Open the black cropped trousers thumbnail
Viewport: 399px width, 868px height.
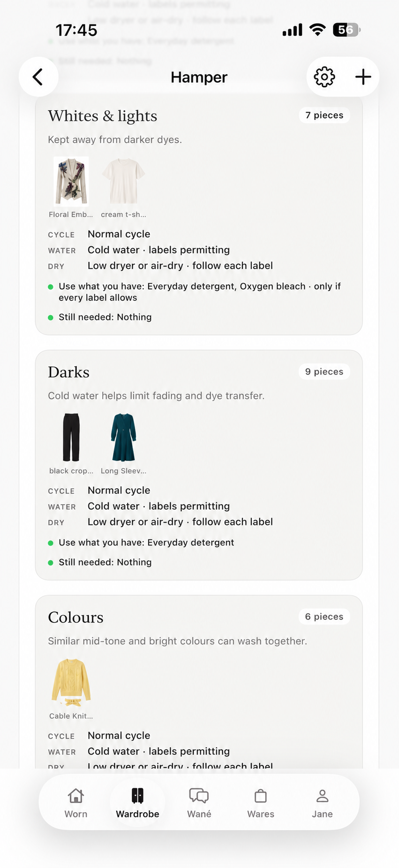click(x=71, y=438)
